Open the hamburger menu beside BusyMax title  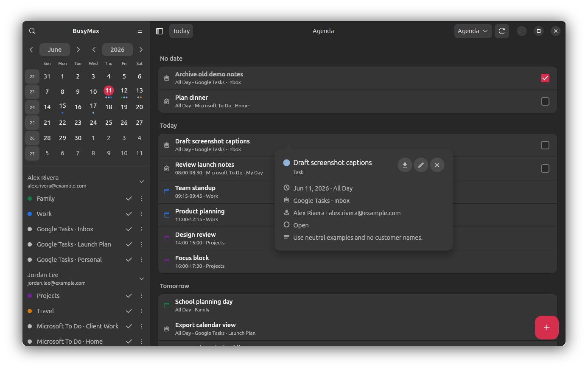pos(140,31)
